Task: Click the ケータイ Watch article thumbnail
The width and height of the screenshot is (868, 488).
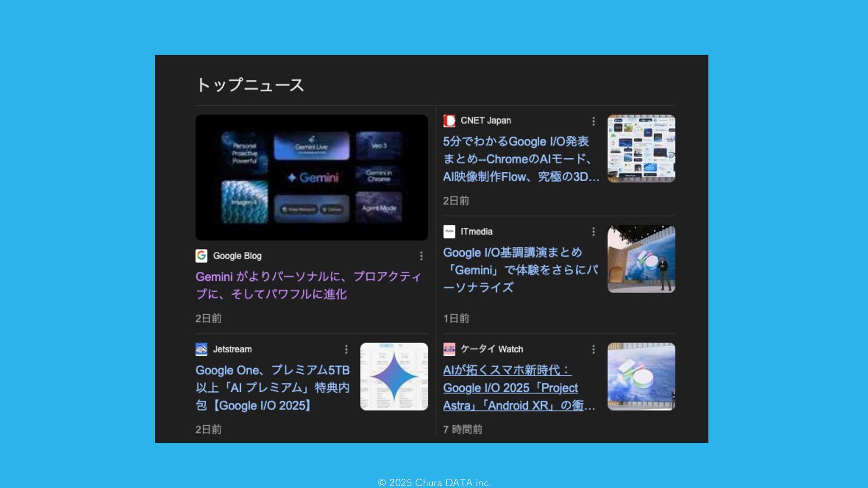Action: click(x=641, y=376)
